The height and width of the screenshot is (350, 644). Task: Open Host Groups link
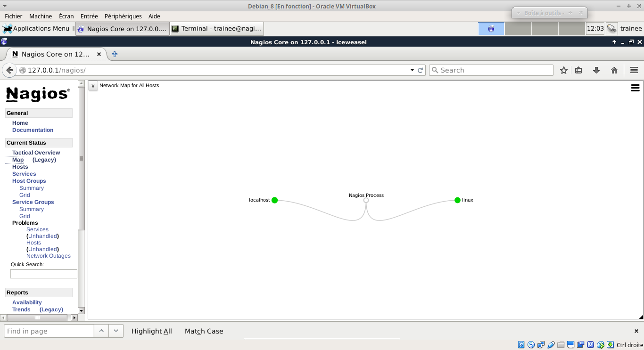(x=29, y=181)
